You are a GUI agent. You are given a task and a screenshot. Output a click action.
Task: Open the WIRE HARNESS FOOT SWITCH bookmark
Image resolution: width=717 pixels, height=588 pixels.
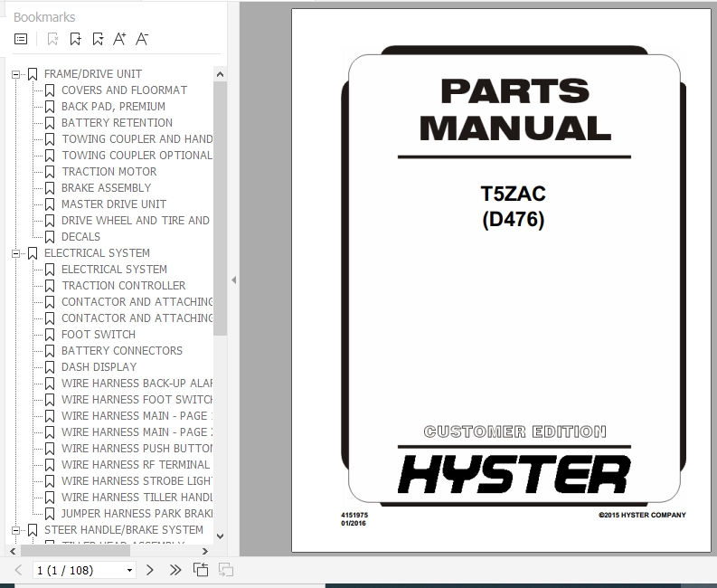point(137,400)
